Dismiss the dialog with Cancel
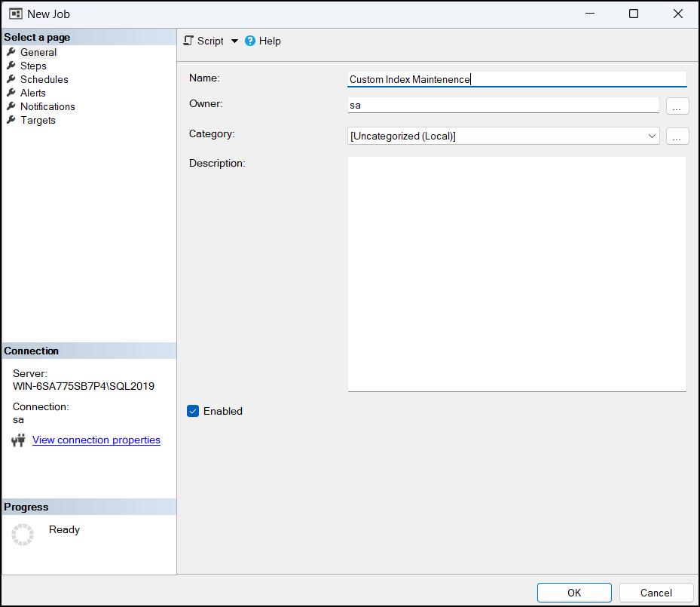The width and height of the screenshot is (700, 607). tap(656, 593)
